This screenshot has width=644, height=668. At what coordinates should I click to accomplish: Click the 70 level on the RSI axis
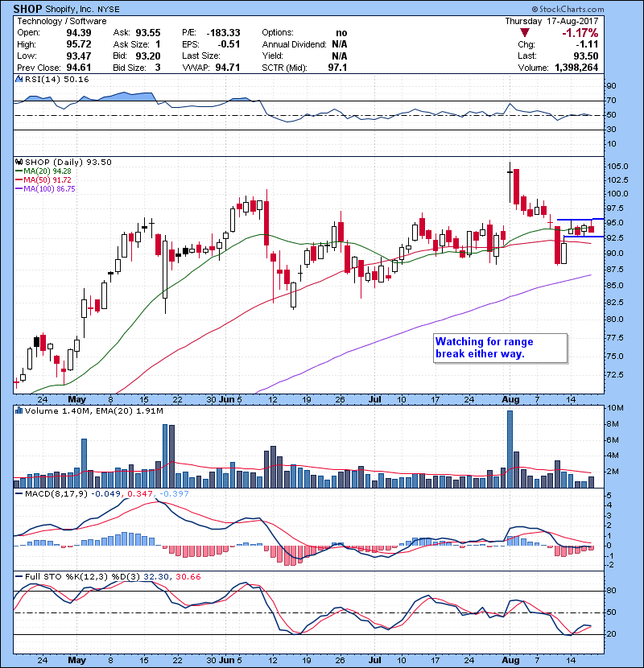pos(611,101)
